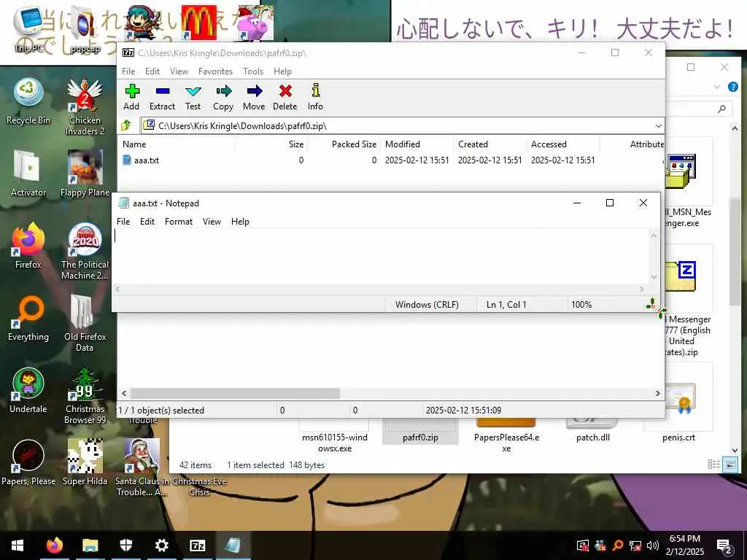Switch Explorer to large icons view
This screenshot has height=560, width=747.
730,464
